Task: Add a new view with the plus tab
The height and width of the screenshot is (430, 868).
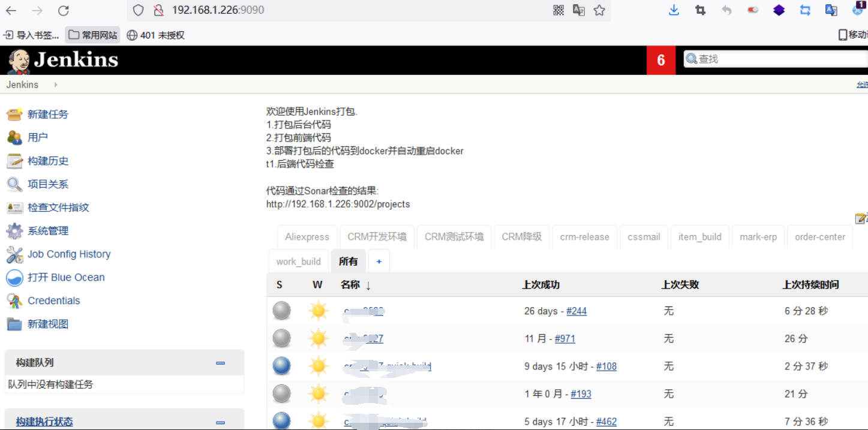Action: pos(379,261)
